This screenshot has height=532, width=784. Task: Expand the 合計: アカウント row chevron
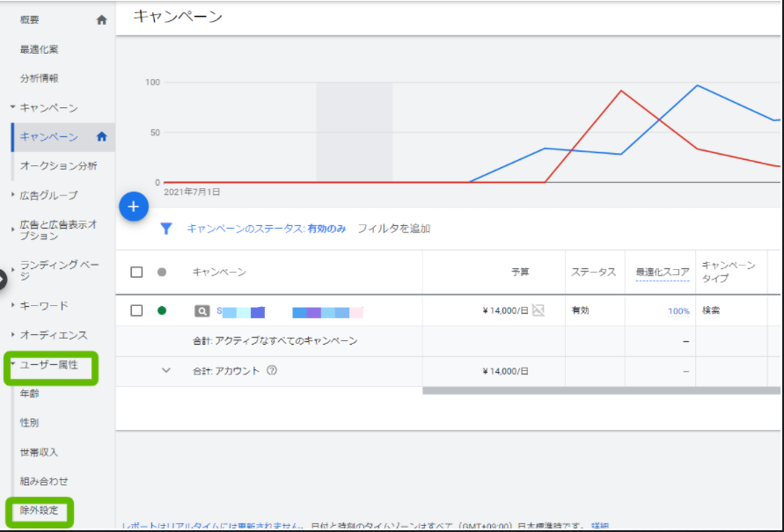[x=166, y=371]
